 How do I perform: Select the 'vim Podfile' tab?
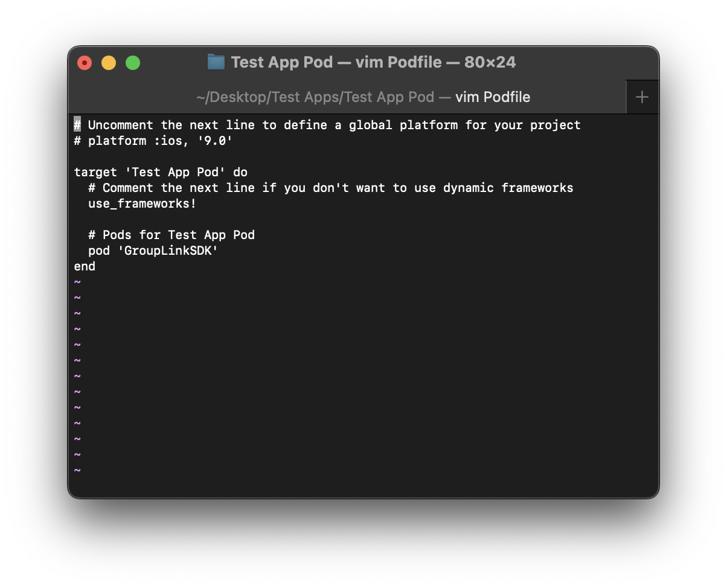(x=363, y=97)
